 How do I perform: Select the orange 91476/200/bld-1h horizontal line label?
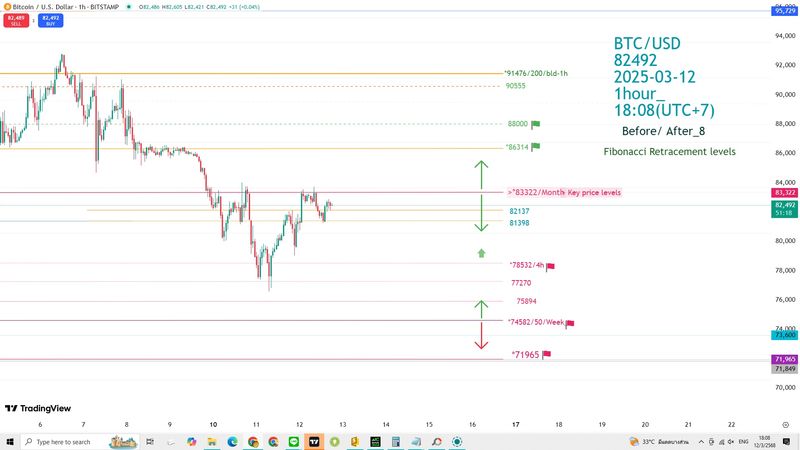pyautogui.click(x=537, y=73)
